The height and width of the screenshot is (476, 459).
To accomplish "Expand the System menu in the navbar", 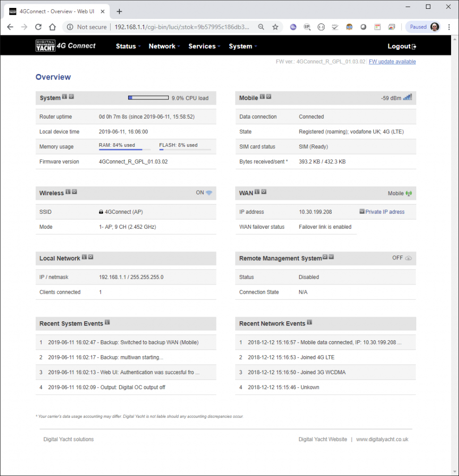I will point(242,46).
